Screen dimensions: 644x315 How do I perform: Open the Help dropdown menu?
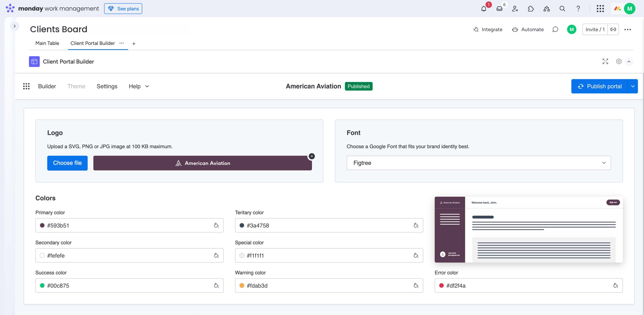pyautogui.click(x=139, y=86)
